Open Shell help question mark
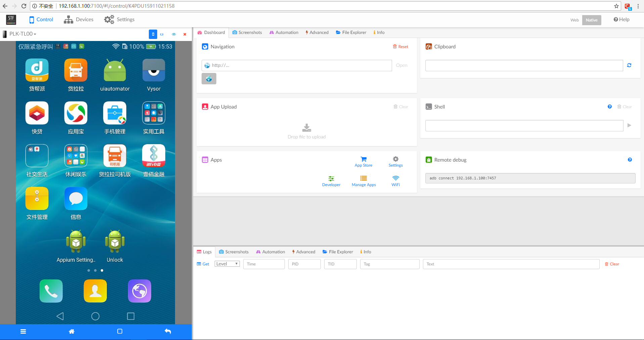644x340 pixels. point(610,107)
